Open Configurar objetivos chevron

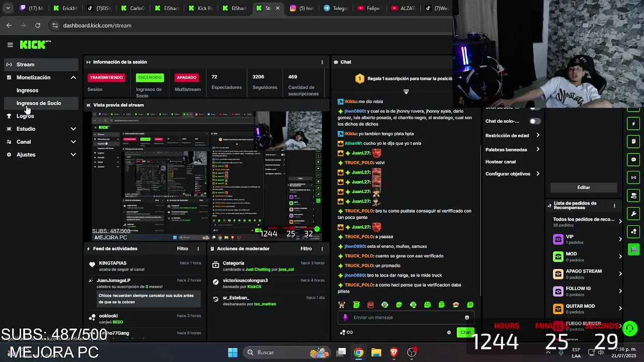coord(538,173)
